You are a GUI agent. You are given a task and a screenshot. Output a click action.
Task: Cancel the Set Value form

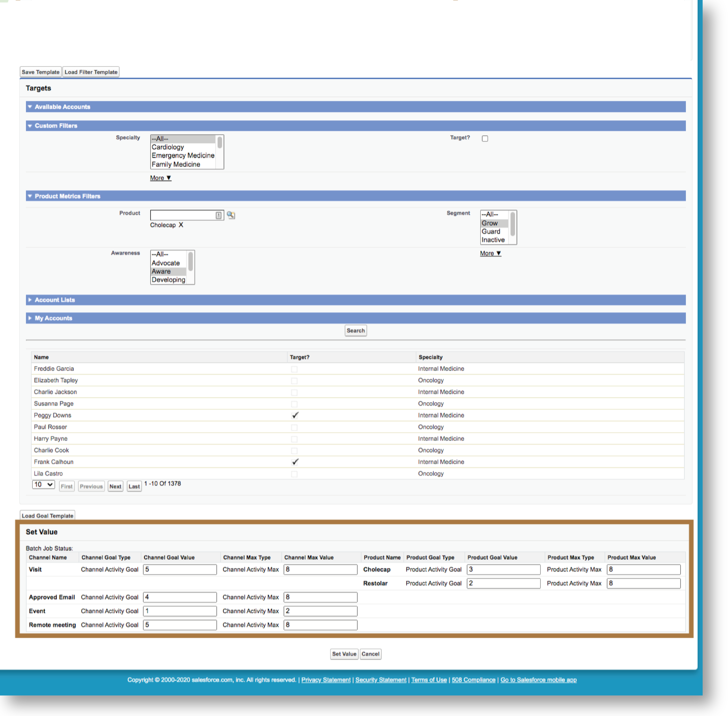point(370,654)
